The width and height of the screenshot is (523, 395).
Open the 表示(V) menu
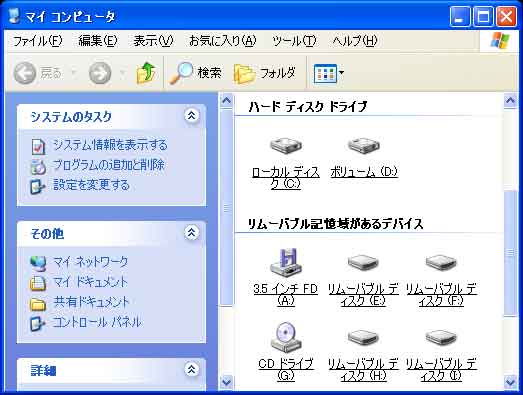pos(153,41)
